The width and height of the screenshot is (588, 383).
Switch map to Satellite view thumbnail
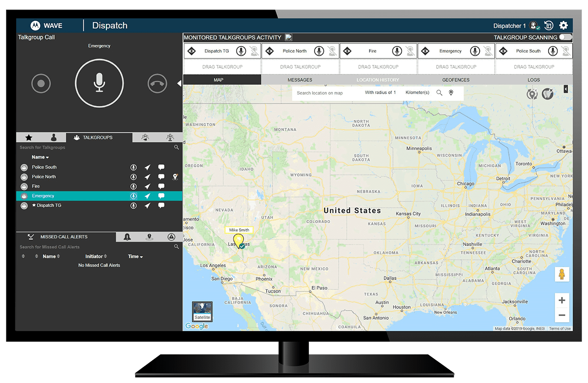pos(202,312)
